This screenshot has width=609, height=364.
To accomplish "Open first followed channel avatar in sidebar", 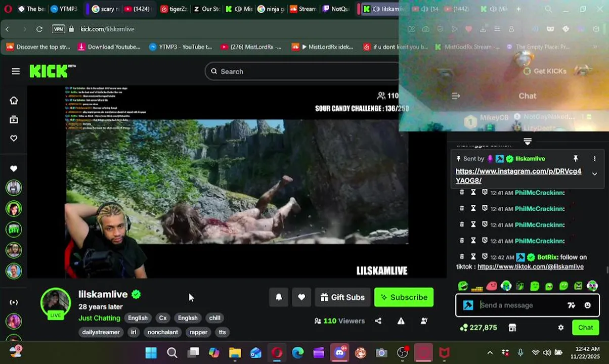I will click(14, 188).
